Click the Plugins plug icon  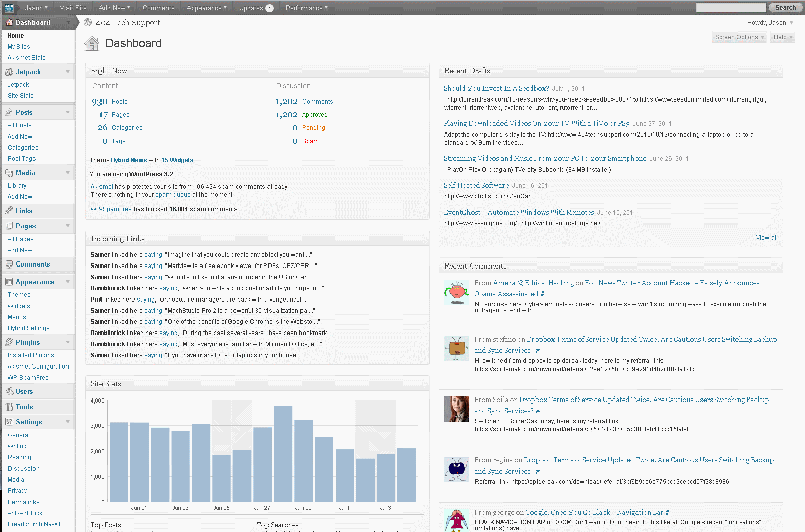coord(9,342)
